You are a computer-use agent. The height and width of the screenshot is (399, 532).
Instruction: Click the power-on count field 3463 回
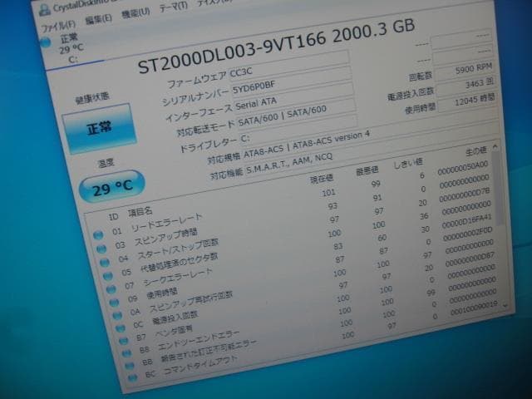coord(465,86)
